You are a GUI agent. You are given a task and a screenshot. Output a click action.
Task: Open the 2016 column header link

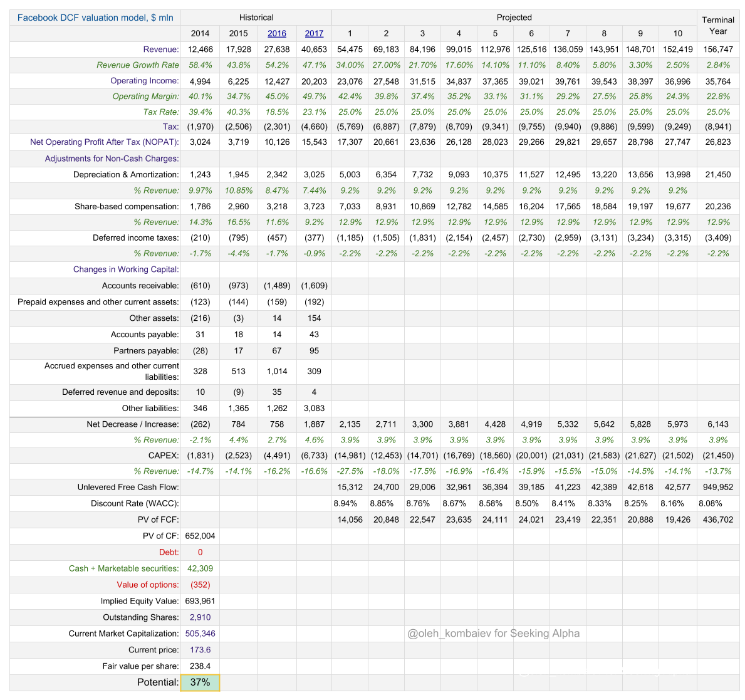point(276,33)
